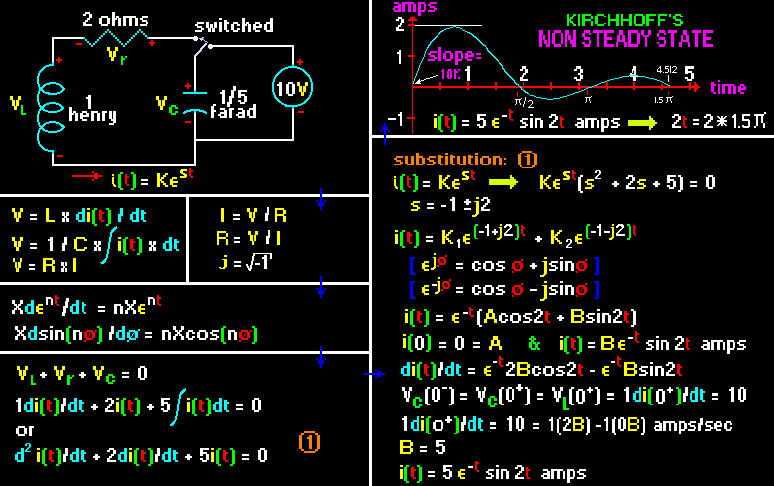The width and height of the screenshot is (774, 486).
Task: Click the 'V = 1 / C x ∫i(t) x dt' formula
Action: [96, 244]
